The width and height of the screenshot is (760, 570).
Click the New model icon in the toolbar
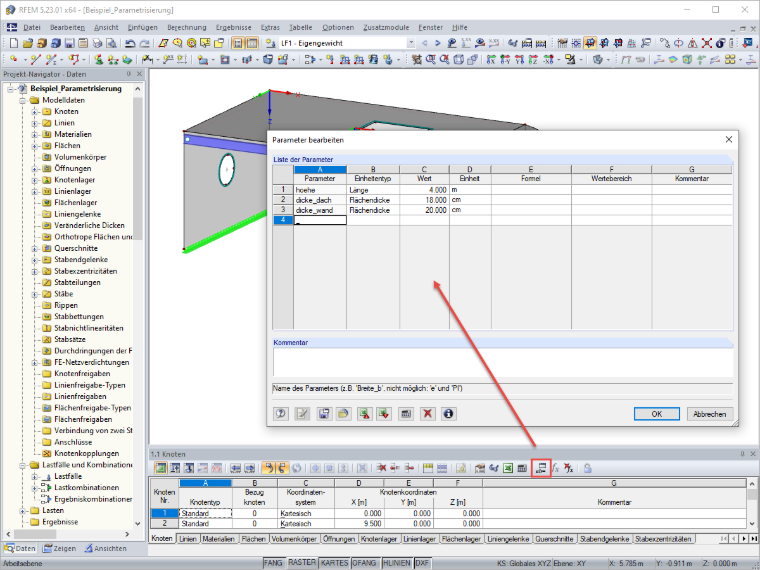coord(14,43)
